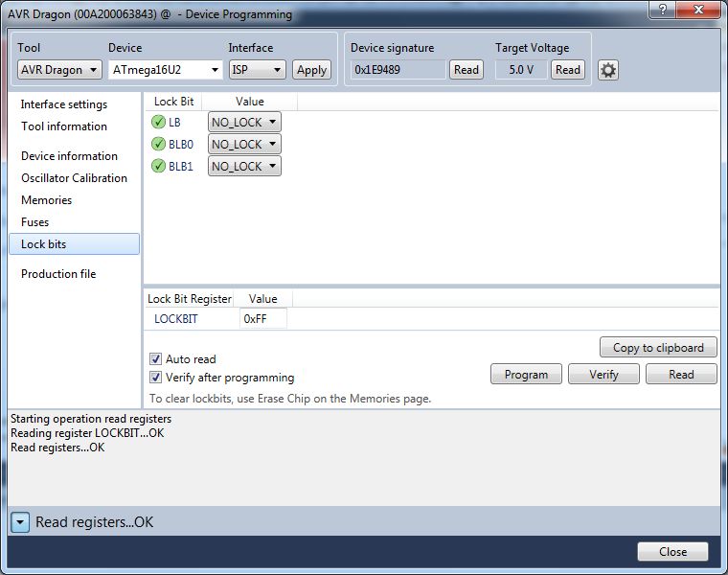The height and width of the screenshot is (575, 728).
Task: Click the LB green status checkmark icon
Action: pos(158,122)
